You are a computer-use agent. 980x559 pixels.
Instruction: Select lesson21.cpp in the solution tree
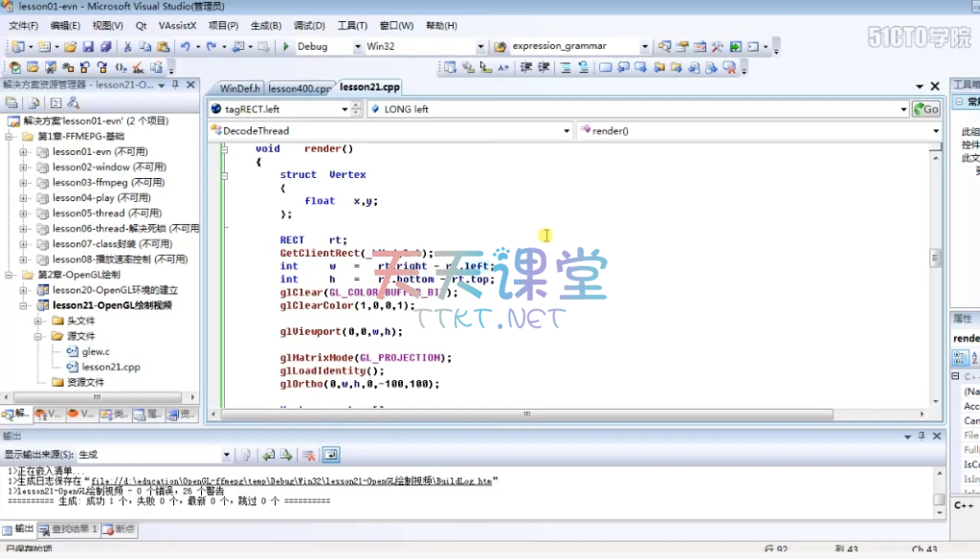pyautogui.click(x=110, y=367)
